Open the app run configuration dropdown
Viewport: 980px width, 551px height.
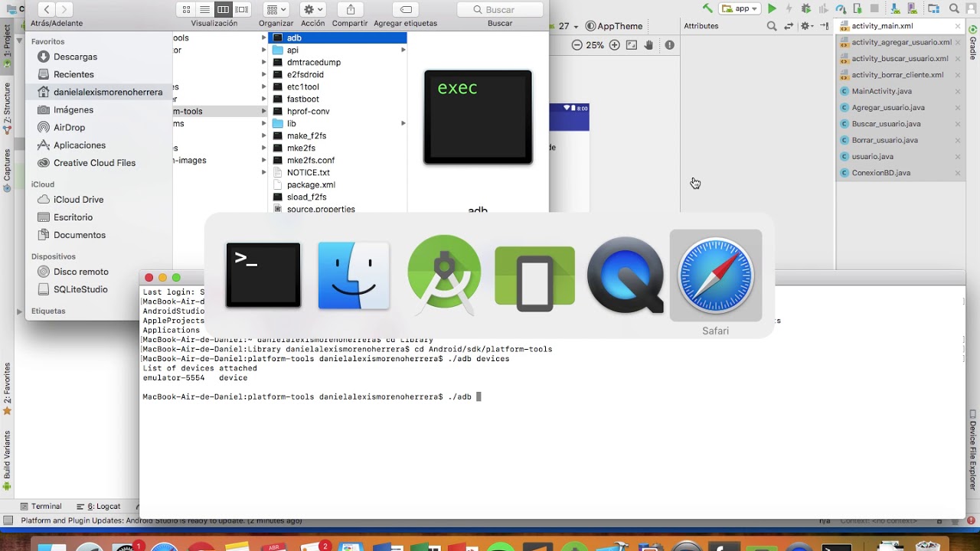pyautogui.click(x=740, y=8)
